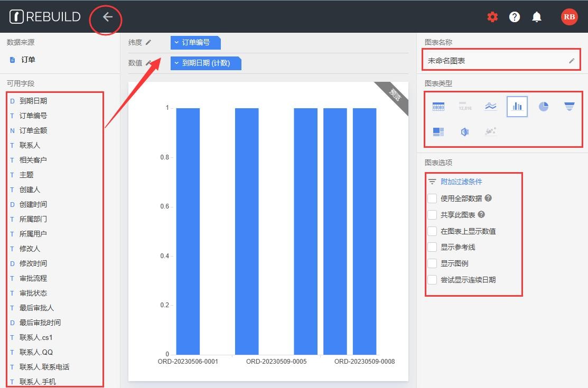This screenshot has height=388, width=588.
Task: Open the RB user avatar menu
Action: (x=569, y=17)
